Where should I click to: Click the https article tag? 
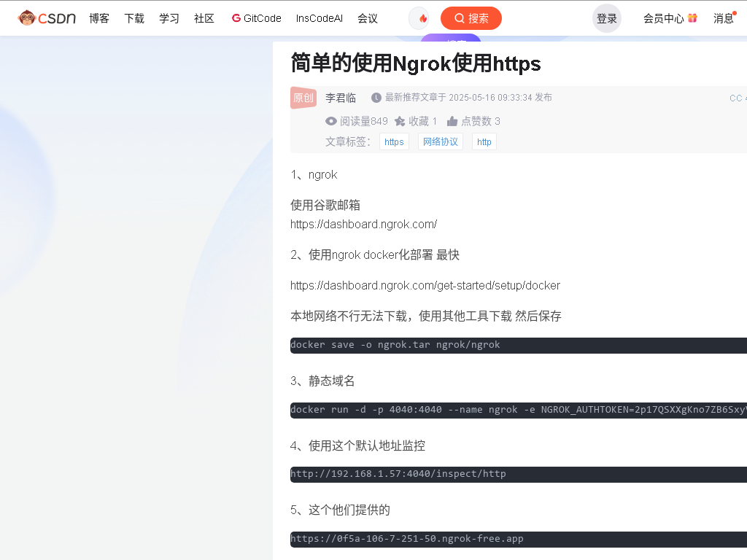click(x=394, y=142)
